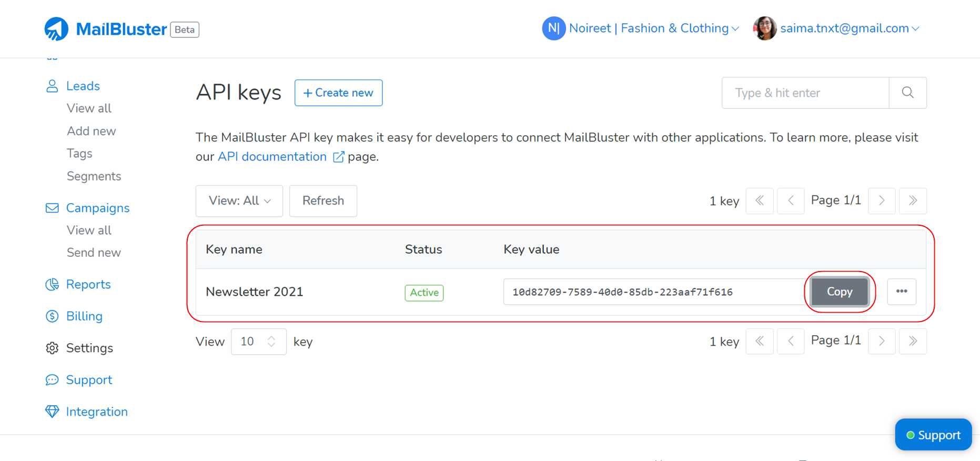This screenshot has height=461, width=980.
Task: Click the Support chat bubble icon
Action: 52,380
